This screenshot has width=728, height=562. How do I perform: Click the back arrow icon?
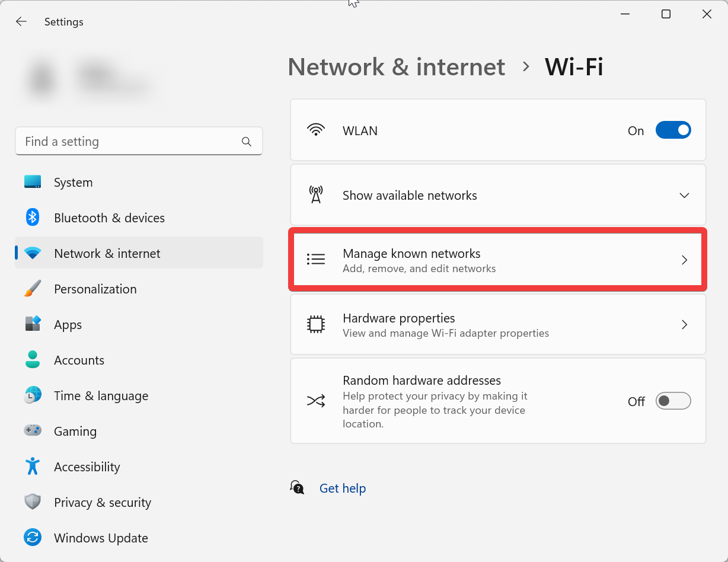pos(21,22)
